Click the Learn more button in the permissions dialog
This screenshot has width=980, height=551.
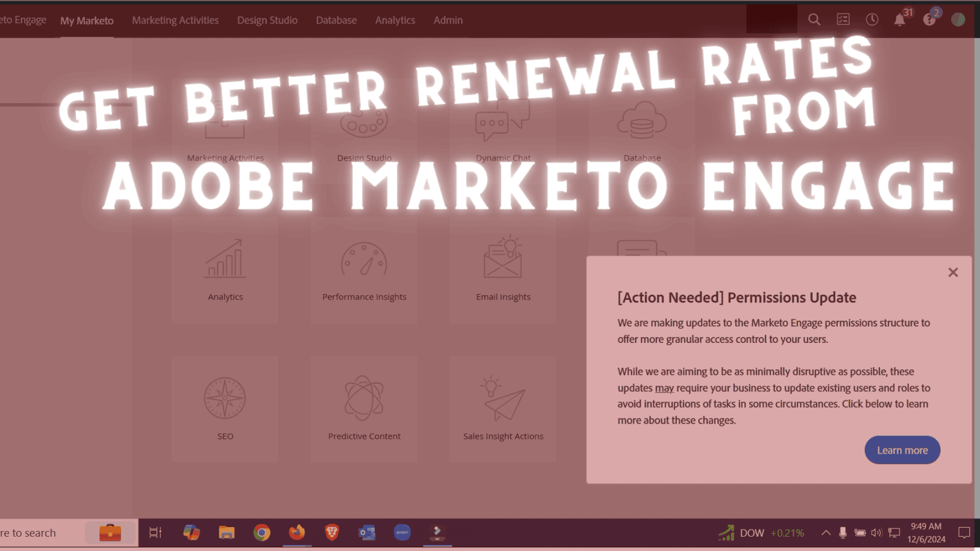coord(902,450)
